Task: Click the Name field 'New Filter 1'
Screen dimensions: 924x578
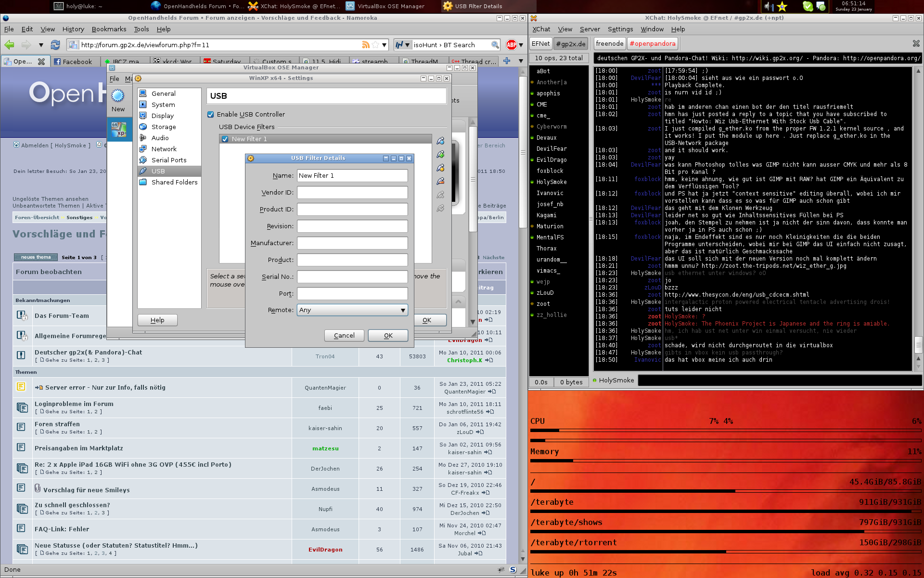Action: [x=352, y=175]
